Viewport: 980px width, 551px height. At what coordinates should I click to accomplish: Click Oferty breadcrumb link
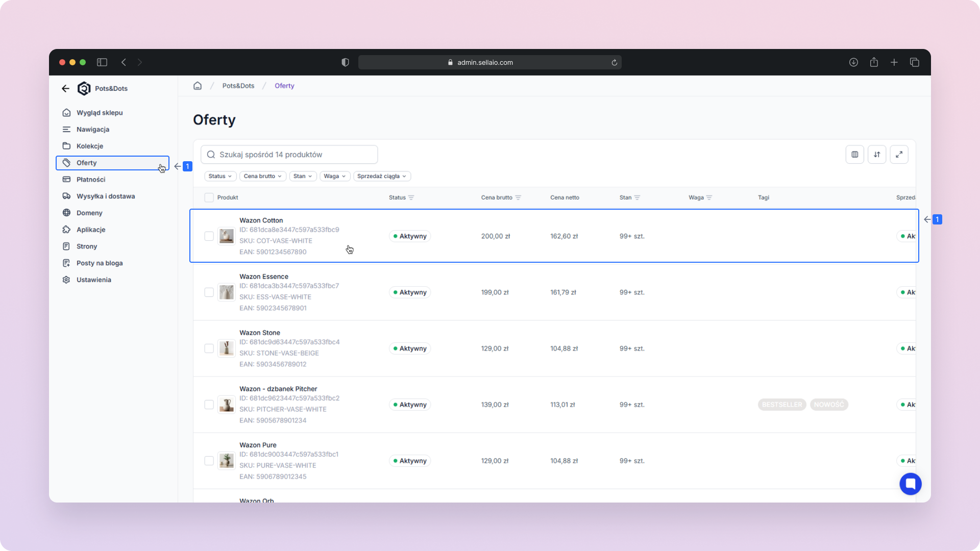click(x=284, y=86)
